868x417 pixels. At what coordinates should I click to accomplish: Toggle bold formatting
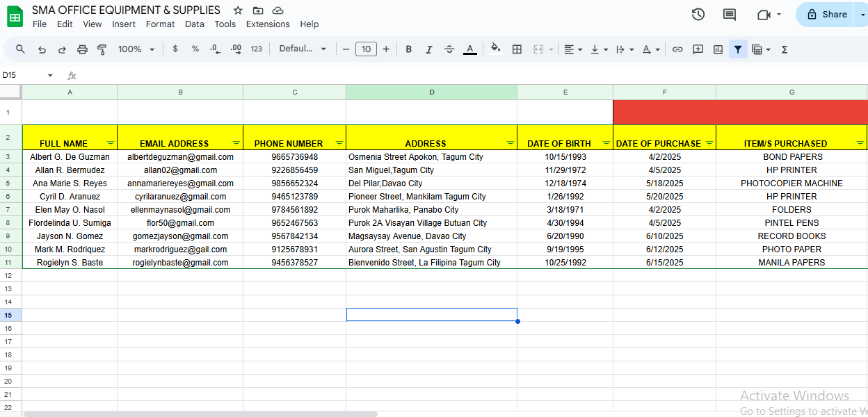409,49
